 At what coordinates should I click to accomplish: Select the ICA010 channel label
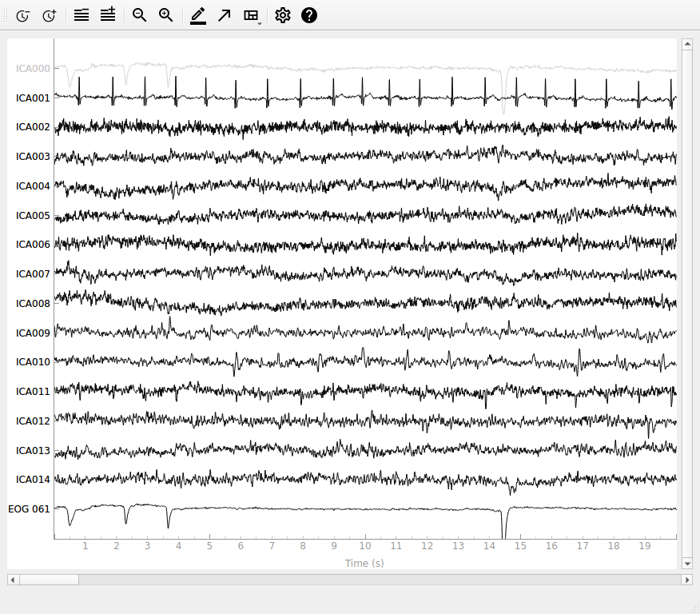33,361
